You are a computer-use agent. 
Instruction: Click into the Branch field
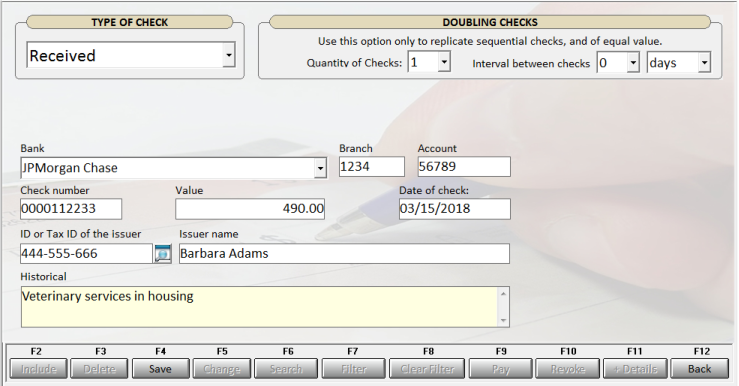click(x=371, y=167)
